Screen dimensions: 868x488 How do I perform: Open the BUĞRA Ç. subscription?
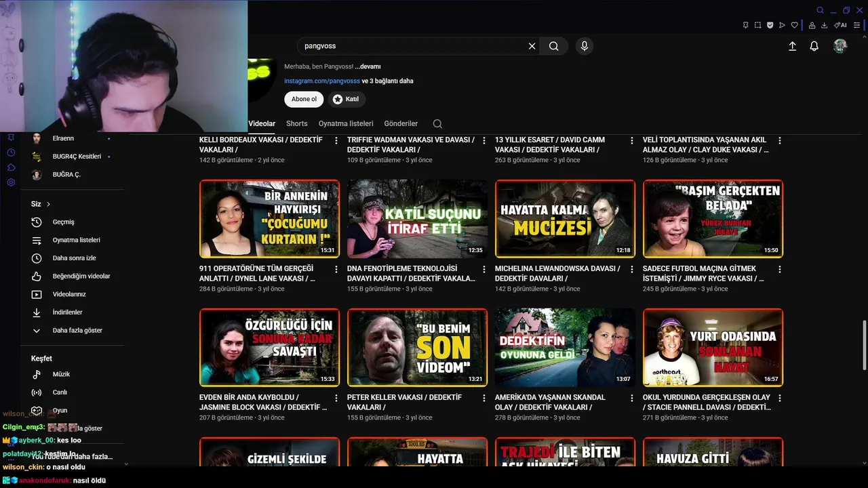coord(66,174)
